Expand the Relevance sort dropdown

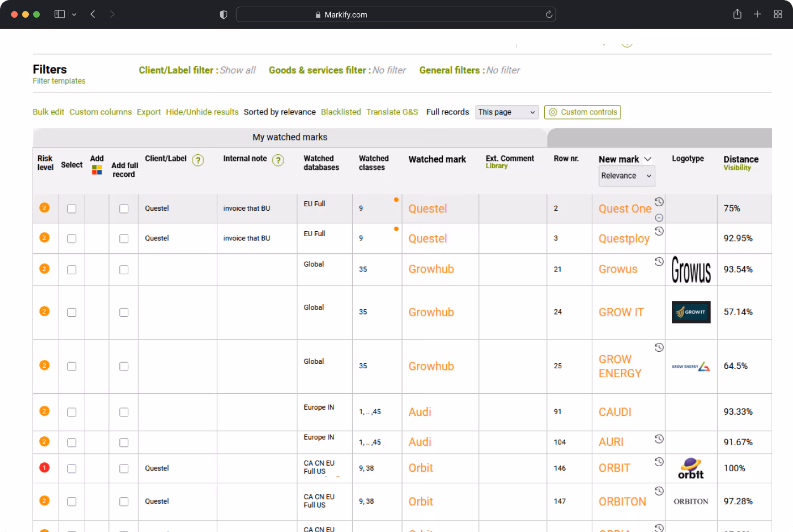pyautogui.click(x=627, y=176)
